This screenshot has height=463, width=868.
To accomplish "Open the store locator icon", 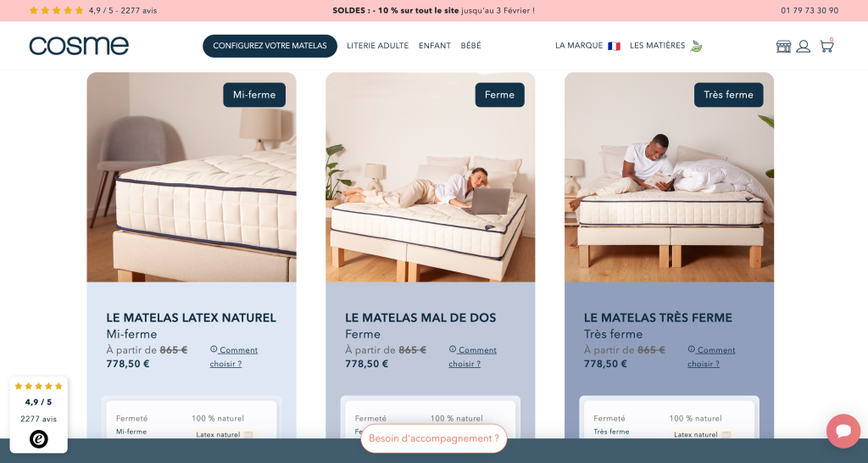I will pos(783,46).
